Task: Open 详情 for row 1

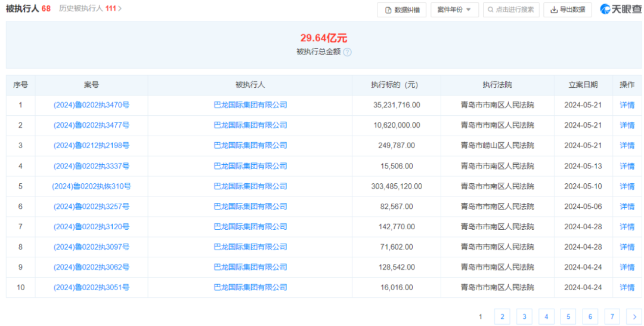Action: 627,105
